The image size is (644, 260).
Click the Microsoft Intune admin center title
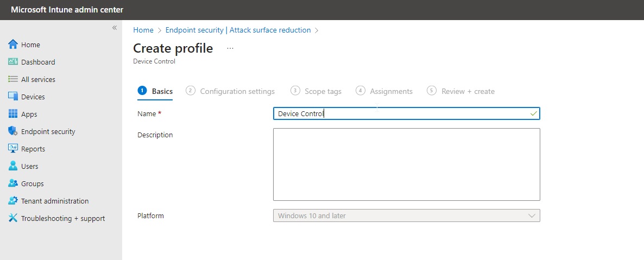[67, 10]
